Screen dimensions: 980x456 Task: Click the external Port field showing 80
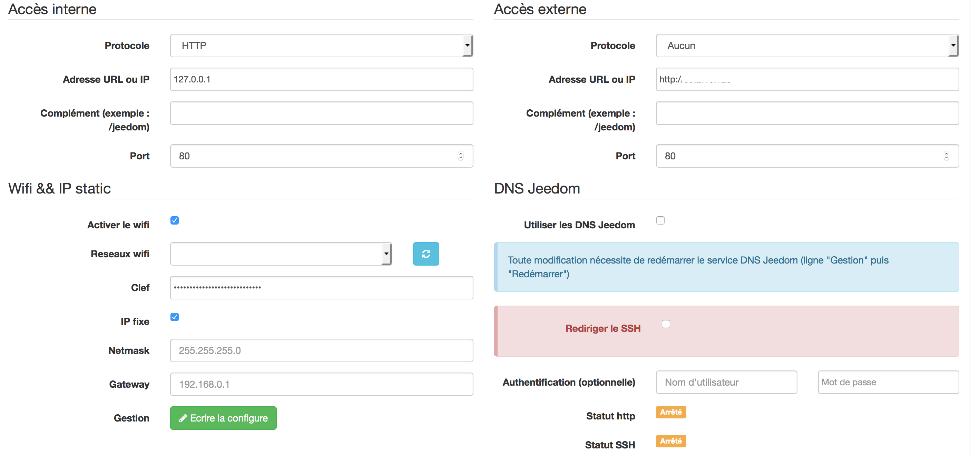(807, 156)
